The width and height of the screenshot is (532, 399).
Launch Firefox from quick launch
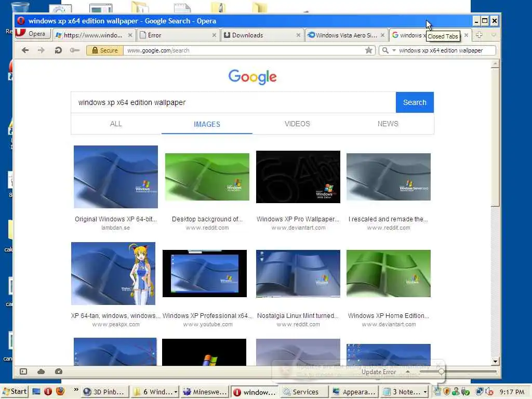click(60, 392)
